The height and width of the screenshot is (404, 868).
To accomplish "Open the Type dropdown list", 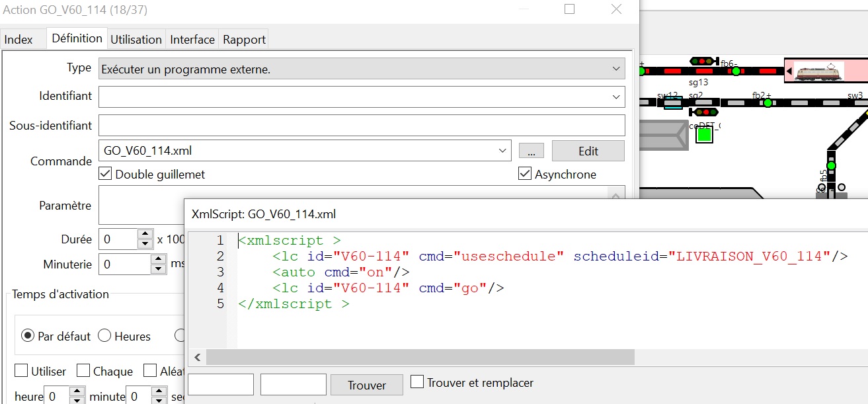I will (x=615, y=69).
